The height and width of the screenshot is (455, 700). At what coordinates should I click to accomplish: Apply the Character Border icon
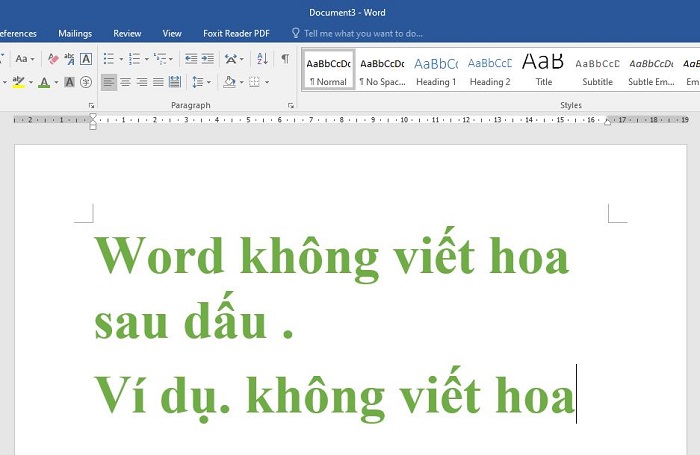[x=86, y=59]
